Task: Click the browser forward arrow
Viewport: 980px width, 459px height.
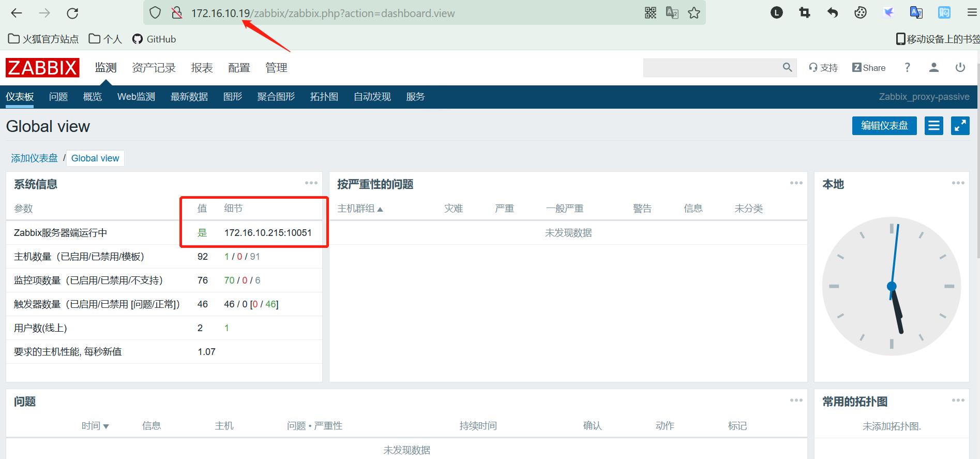Action: click(x=44, y=13)
